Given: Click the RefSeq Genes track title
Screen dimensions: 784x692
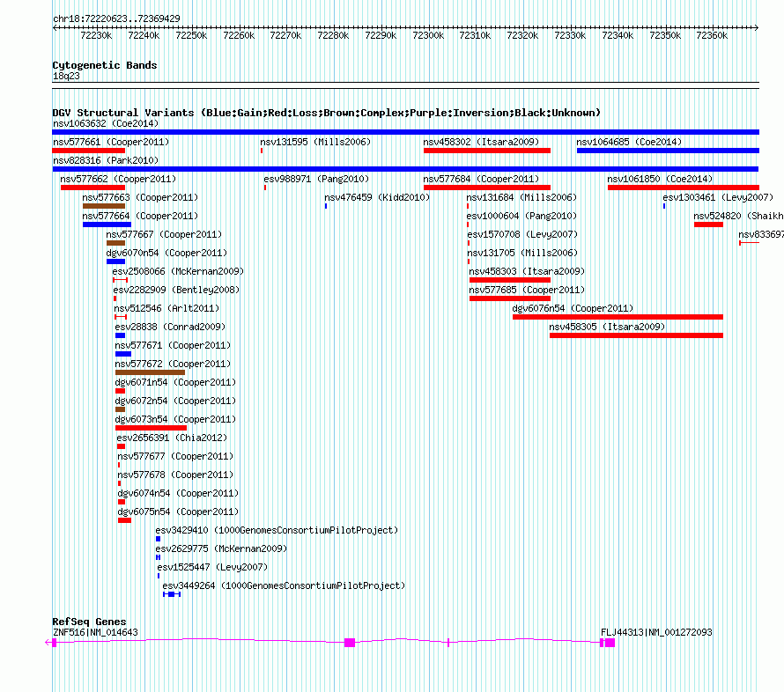Looking at the screenshot, I should coord(89,622).
